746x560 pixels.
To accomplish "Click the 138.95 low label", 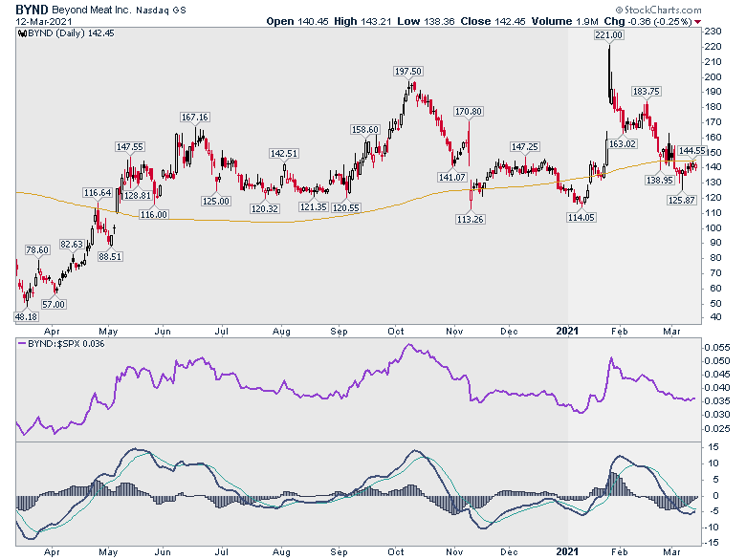I will tap(659, 181).
